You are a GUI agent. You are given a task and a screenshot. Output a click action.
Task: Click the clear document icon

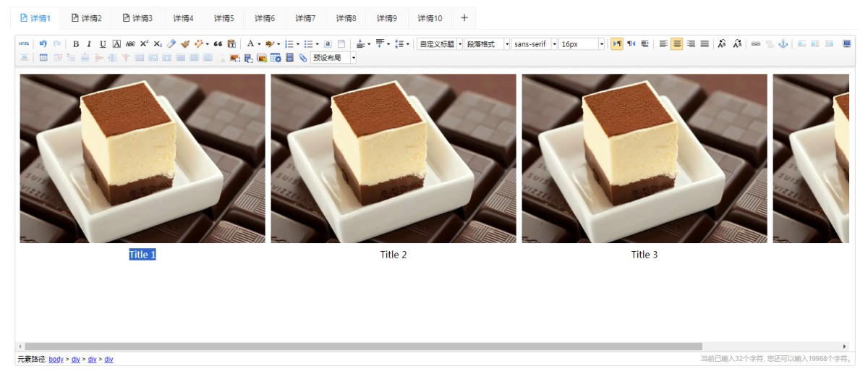pos(341,44)
